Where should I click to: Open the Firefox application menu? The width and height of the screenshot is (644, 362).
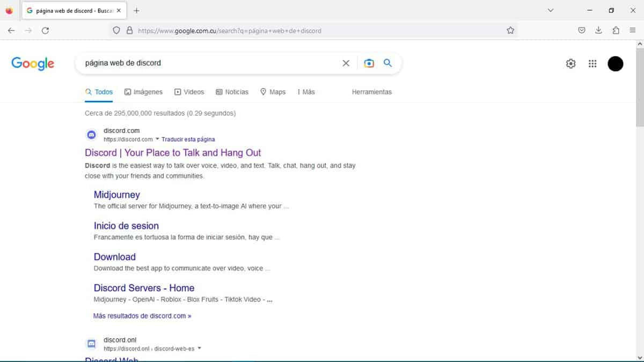(633, 31)
